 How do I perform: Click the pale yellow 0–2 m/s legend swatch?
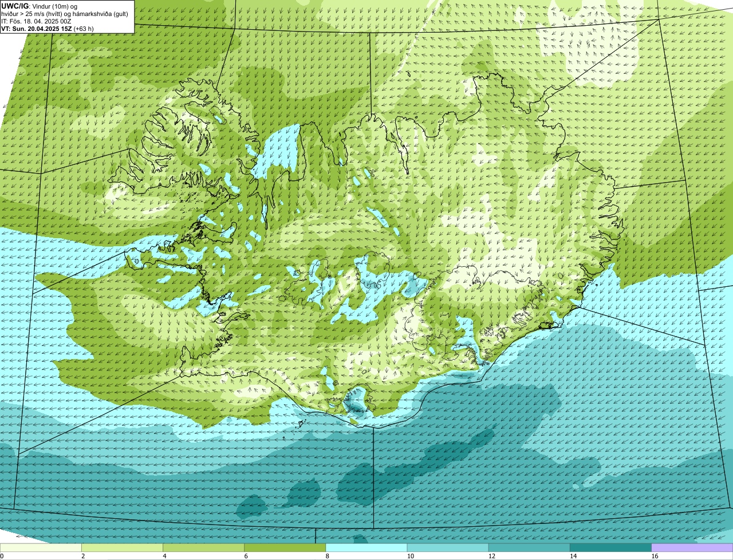pyautogui.click(x=41, y=547)
